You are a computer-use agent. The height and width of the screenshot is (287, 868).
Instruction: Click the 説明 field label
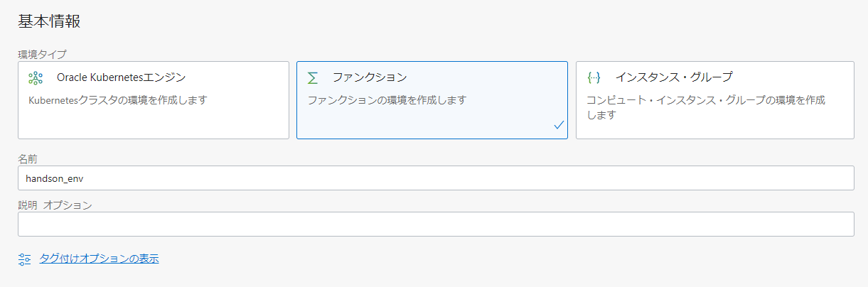click(28, 205)
